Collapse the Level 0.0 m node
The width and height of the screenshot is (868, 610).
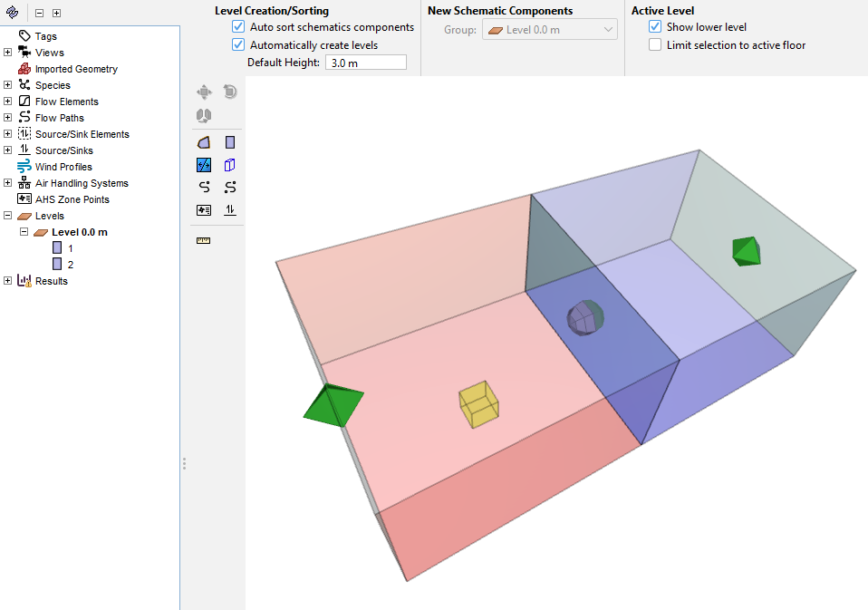pos(24,232)
